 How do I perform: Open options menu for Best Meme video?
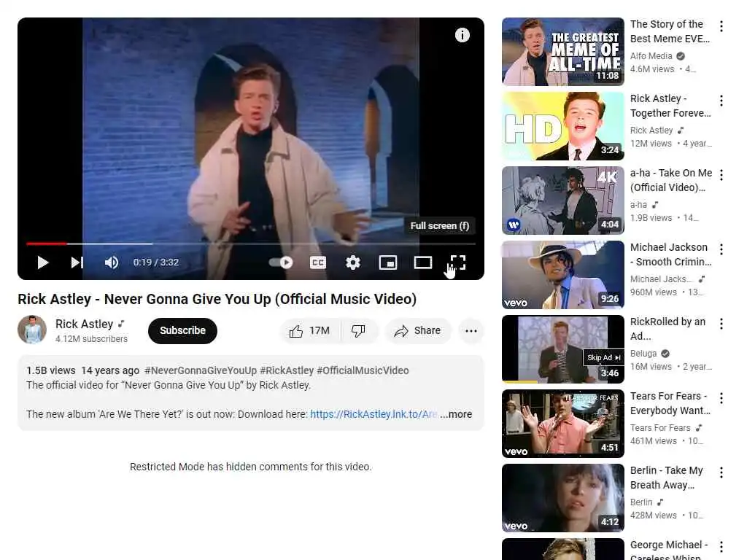(x=721, y=27)
